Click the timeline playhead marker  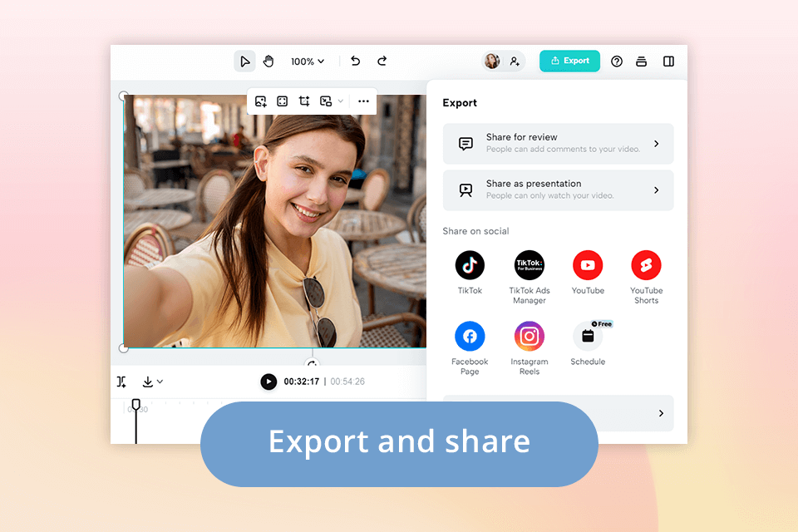(x=135, y=406)
